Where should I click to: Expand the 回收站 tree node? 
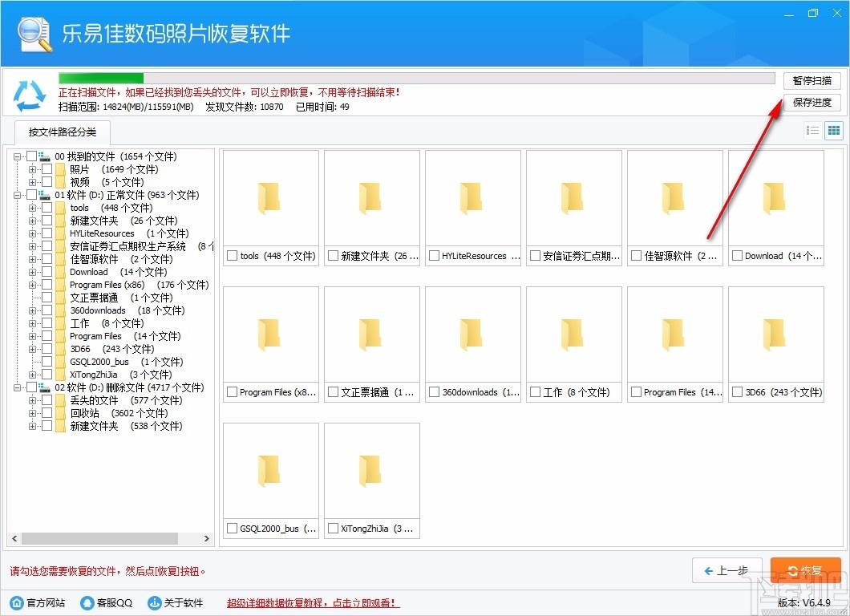(x=33, y=414)
